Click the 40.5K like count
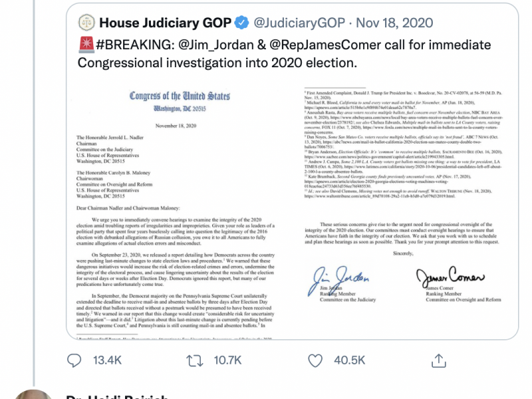The image size is (532, 399). pyautogui.click(x=349, y=360)
